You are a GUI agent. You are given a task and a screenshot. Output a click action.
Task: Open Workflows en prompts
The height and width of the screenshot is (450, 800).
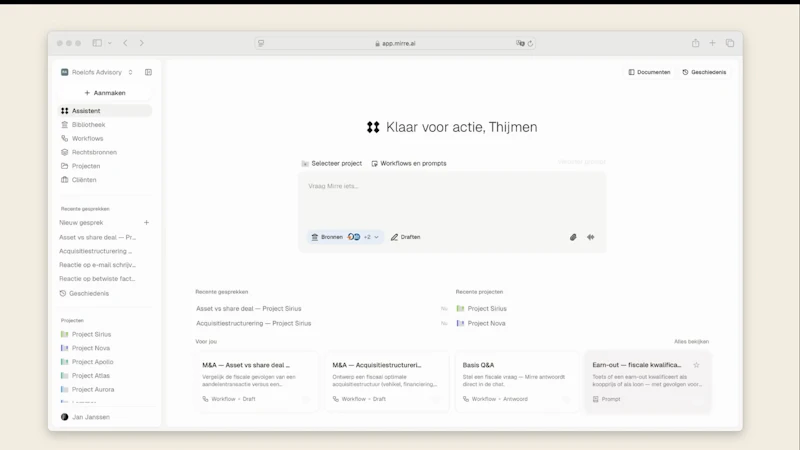click(x=409, y=163)
